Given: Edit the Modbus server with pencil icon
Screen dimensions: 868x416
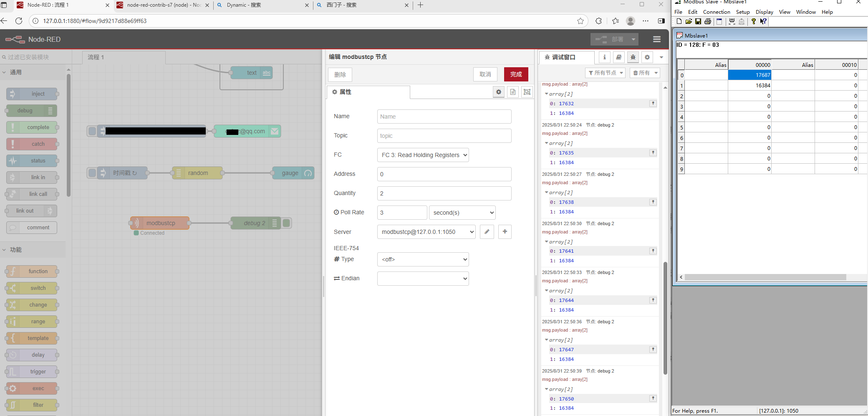Looking at the screenshot, I should [x=487, y=232].
